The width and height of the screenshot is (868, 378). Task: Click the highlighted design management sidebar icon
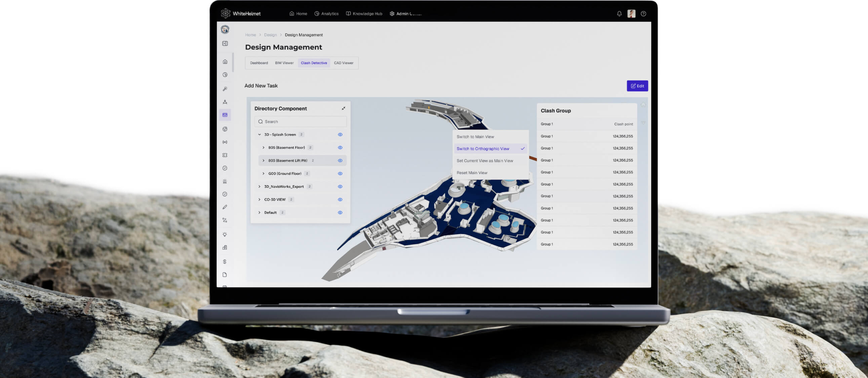pyautogui.click(x=225, y=115)
